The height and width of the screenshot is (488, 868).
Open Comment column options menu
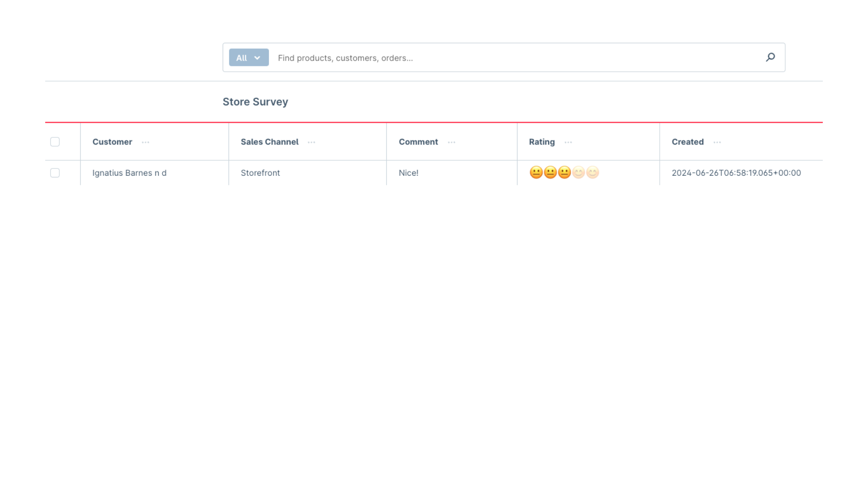pos(452,142)
